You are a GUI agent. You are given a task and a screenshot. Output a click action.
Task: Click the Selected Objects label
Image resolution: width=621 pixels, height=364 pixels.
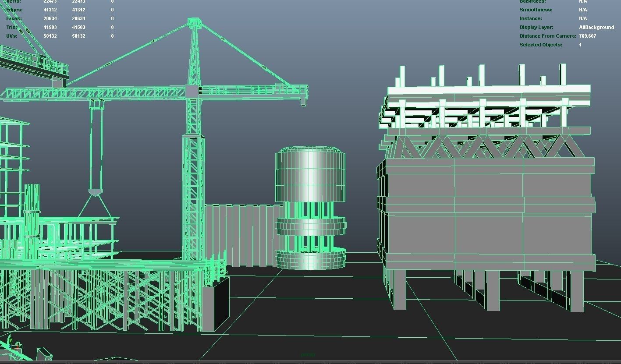pyautogui.click(x=541, y=45)
